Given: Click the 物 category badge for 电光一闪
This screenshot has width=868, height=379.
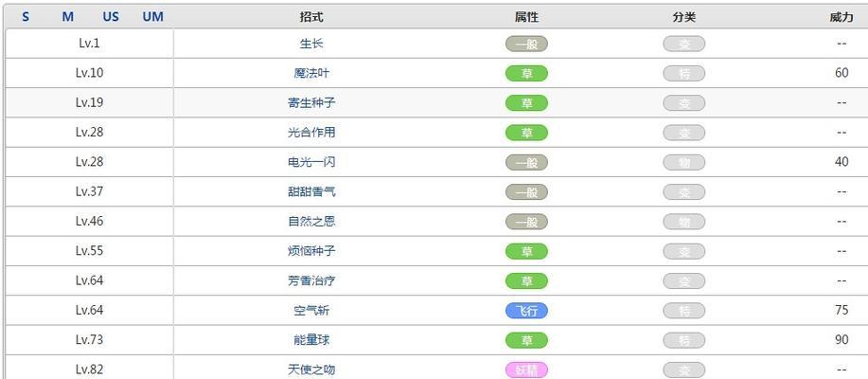Looking at the screenshot, I should coord(683,162).
